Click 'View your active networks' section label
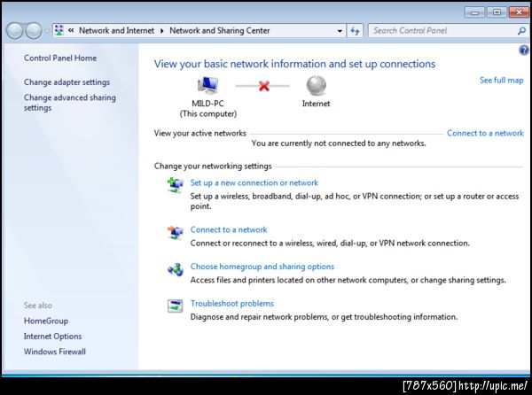 tap(199, 133)
